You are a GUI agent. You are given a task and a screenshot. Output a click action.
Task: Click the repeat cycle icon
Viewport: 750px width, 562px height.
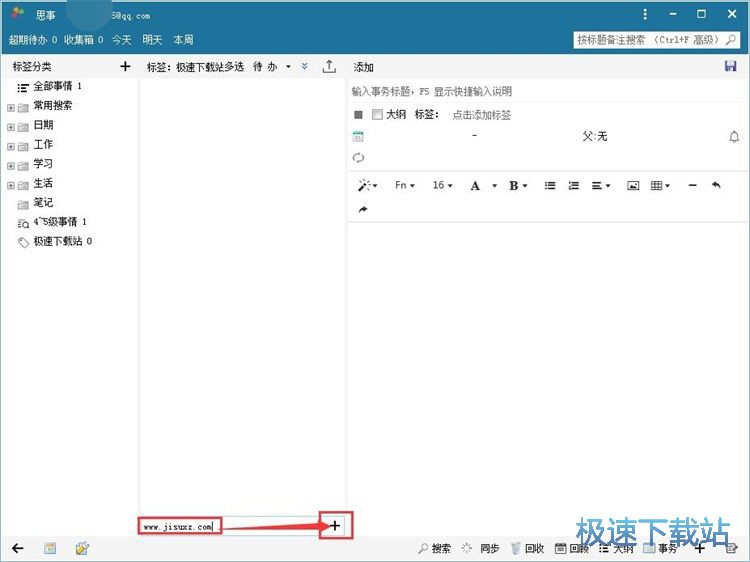coord(359,158)
